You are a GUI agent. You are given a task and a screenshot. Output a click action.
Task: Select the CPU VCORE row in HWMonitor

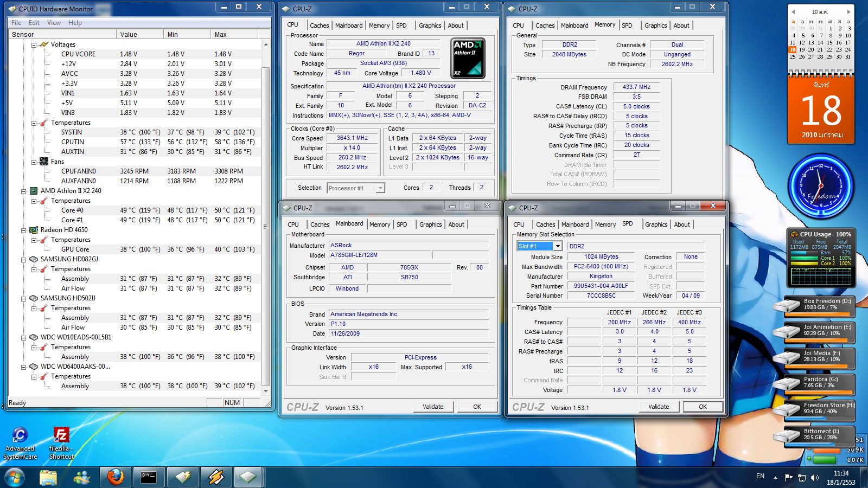pyautogui.click(x=135, y=54)
